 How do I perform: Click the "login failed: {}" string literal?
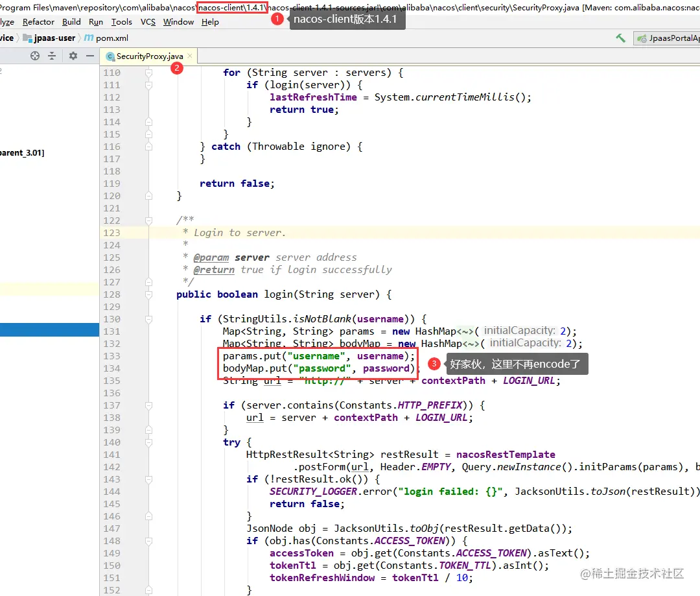[x=451, y=492]
